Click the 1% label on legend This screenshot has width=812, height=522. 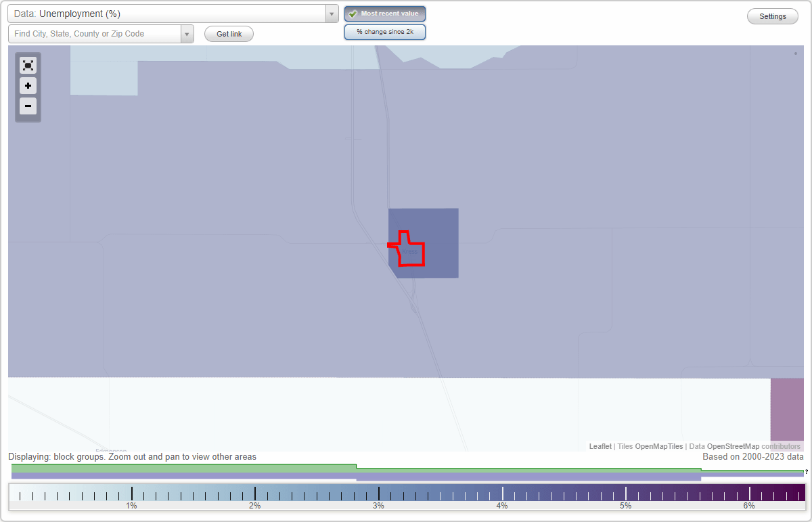click(x=131, y=506)
